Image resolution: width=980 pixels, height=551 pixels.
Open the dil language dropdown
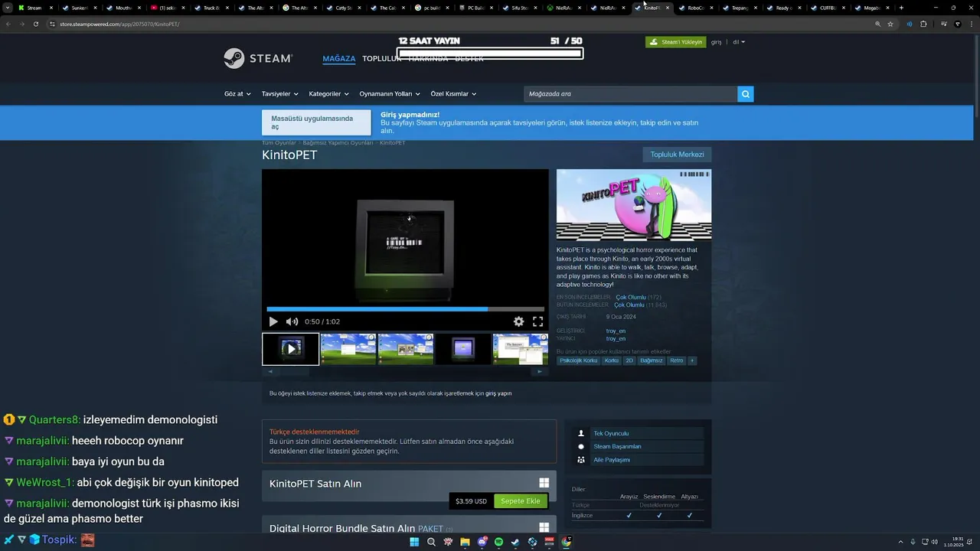(739, 42)
